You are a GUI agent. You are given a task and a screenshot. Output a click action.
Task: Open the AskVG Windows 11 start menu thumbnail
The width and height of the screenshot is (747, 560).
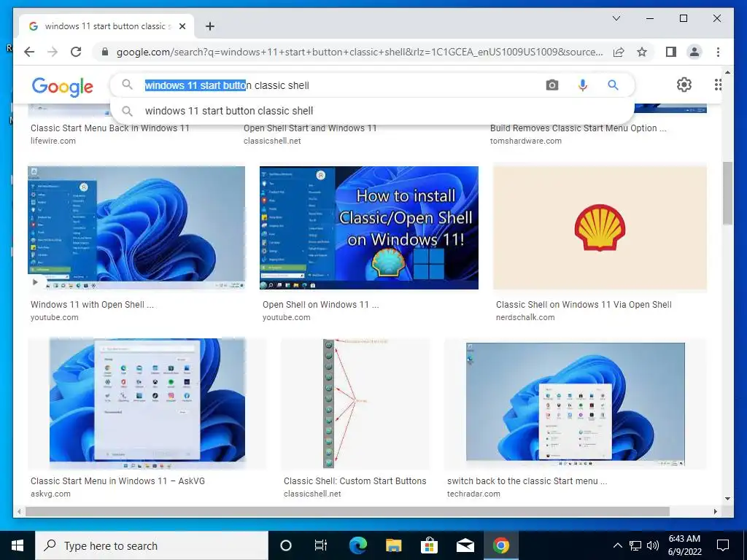(x=147, y=403)
